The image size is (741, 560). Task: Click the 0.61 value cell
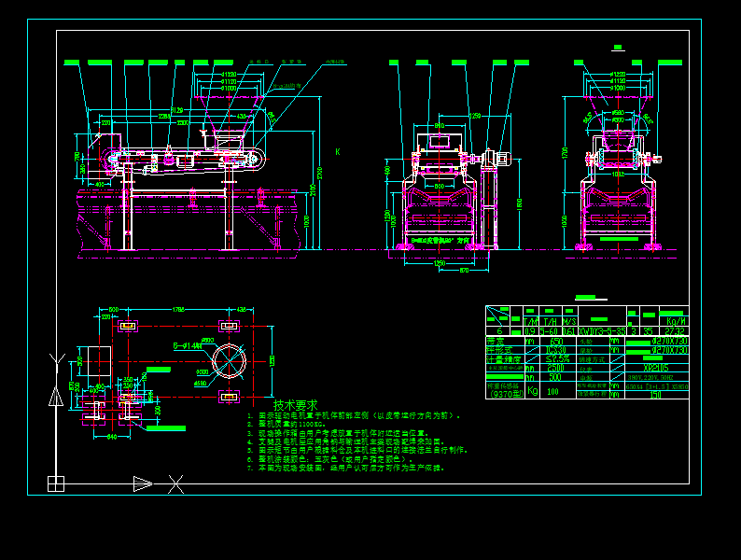(569, 331)
